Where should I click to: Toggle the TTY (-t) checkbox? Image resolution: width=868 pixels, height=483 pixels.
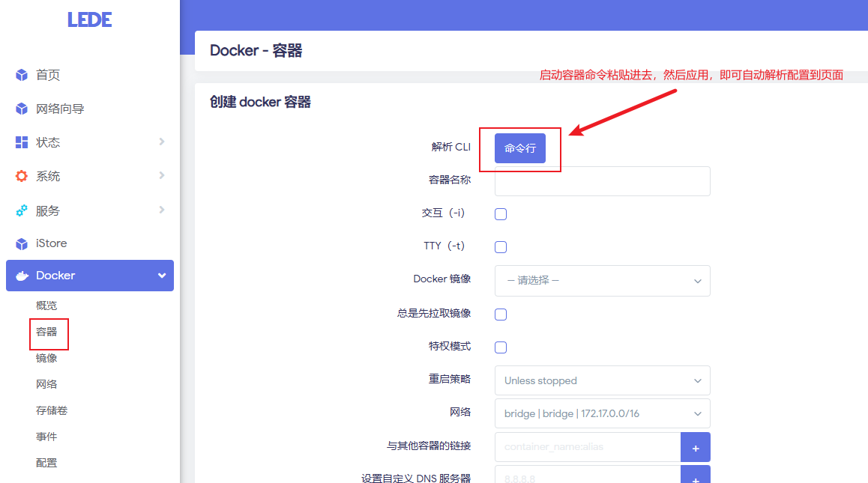tap(501, 247)
